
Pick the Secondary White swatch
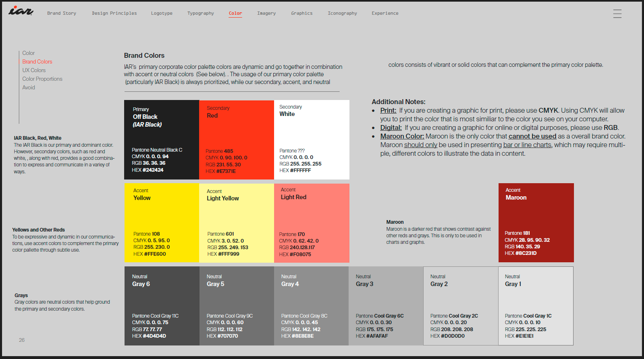click(x=312, y=140)
